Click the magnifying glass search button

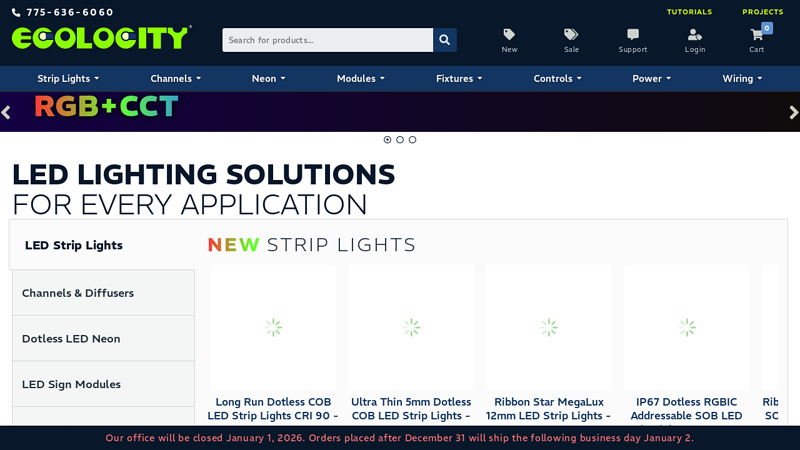click(445, 40)
